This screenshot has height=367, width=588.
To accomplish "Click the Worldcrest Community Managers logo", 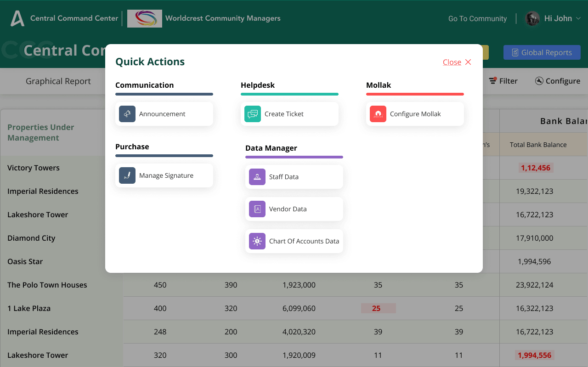I will pos(145,18).
